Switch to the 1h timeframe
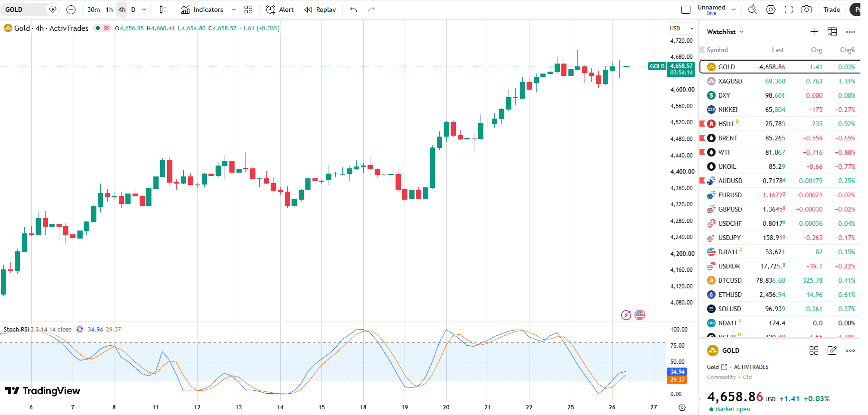Image resolution: width=868 pixels, height=415 pixels. point(109,9)
